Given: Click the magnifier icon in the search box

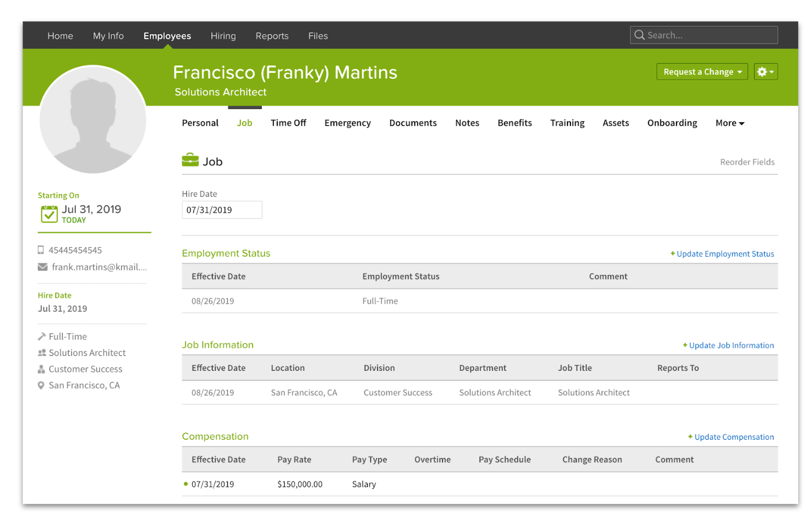Looking at the screenshot, I should click(x=639, y=35).
